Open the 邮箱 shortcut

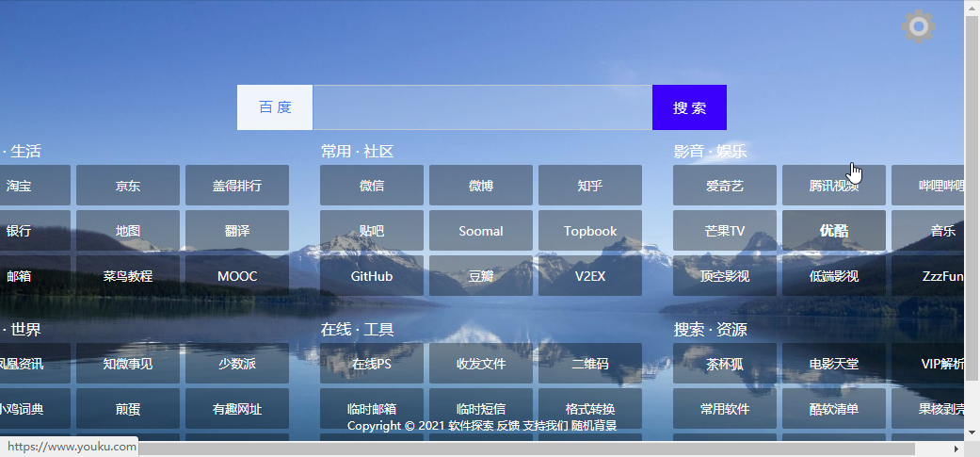pos(35,276)
